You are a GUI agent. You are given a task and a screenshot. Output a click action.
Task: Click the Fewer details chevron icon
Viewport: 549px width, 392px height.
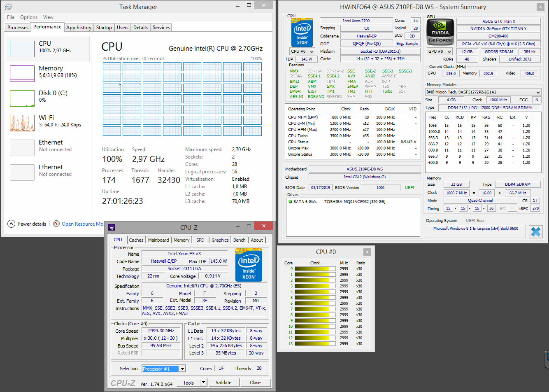point(11,224)
